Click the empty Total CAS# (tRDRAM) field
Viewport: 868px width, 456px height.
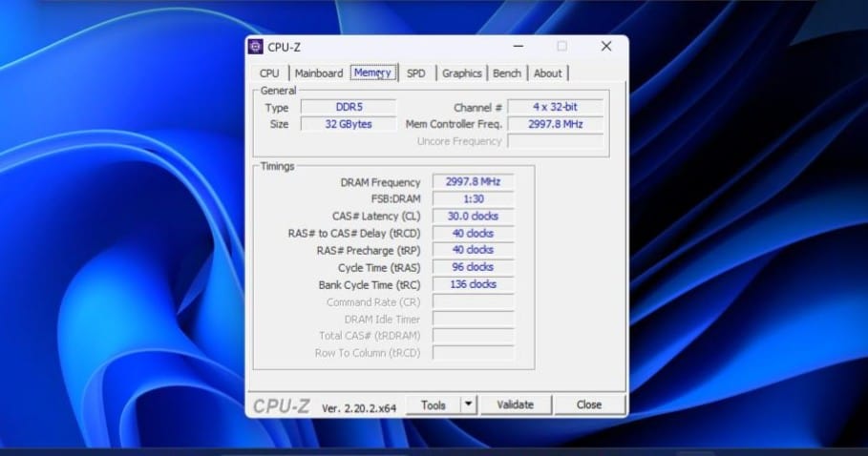point(474,336)
